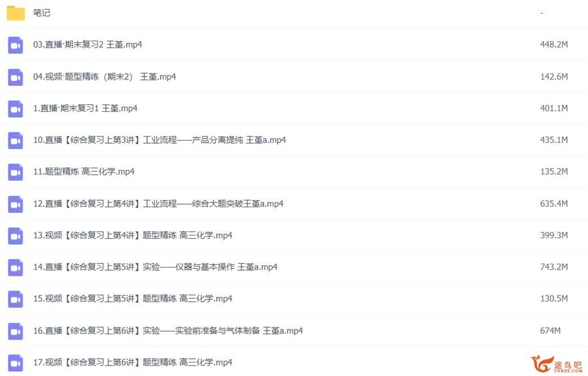Open 12.直播 综合大题突破王堇a.mp4 name
Image resolution: width=588 pixels, height=376 pixels.
(x=158, y=204)
